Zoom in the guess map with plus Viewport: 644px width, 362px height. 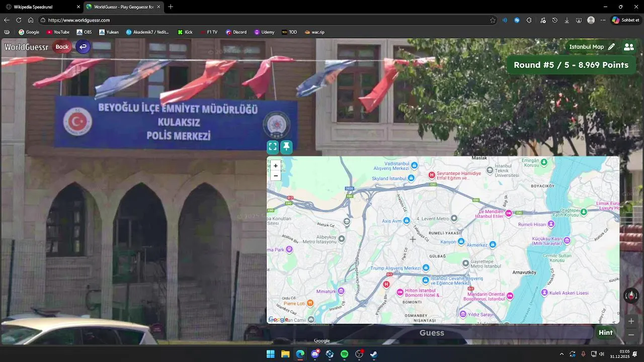click(275, 166)
